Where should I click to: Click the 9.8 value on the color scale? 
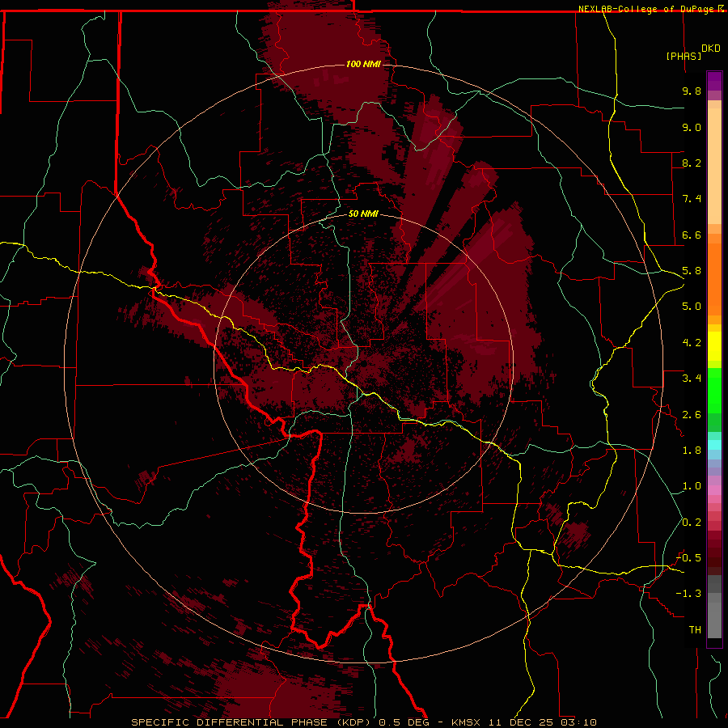click(692, 91)
